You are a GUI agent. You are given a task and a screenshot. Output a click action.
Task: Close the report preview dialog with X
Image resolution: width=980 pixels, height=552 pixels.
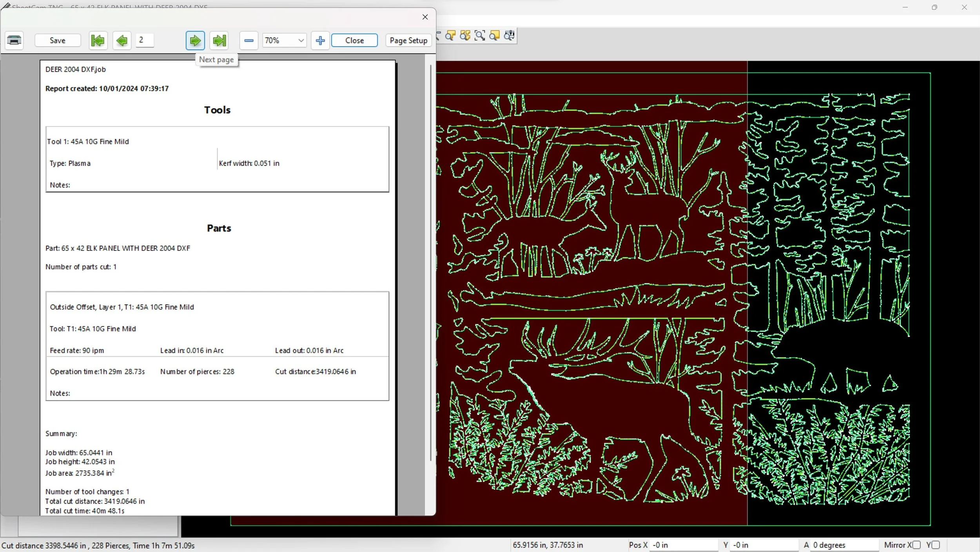click(425, 17)
